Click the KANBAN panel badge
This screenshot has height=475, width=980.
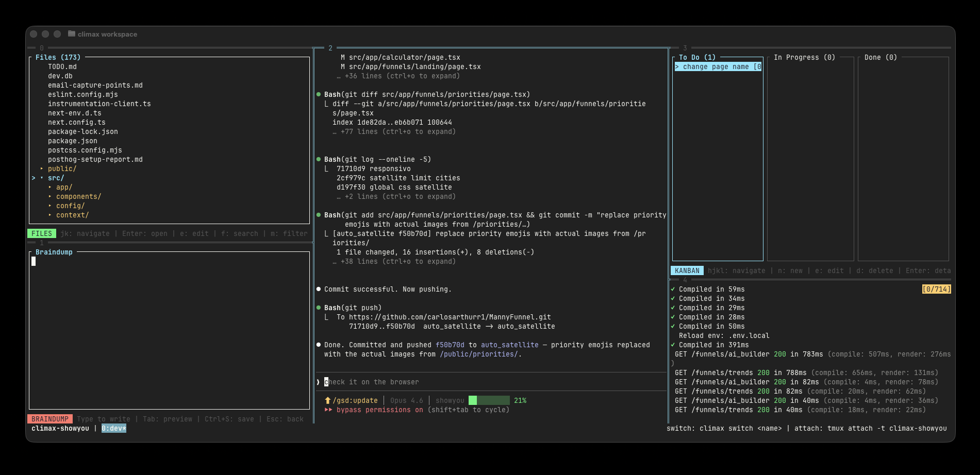(686, 270)
